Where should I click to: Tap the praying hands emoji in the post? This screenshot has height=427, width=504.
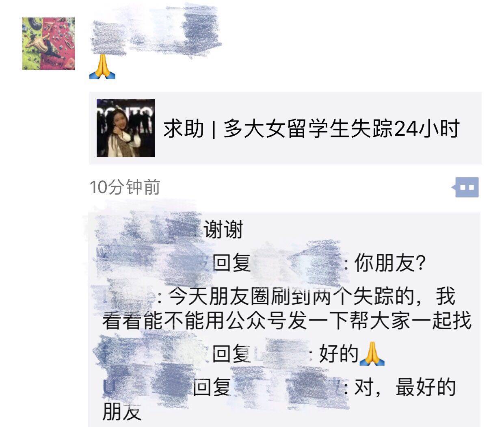(102, 67)
